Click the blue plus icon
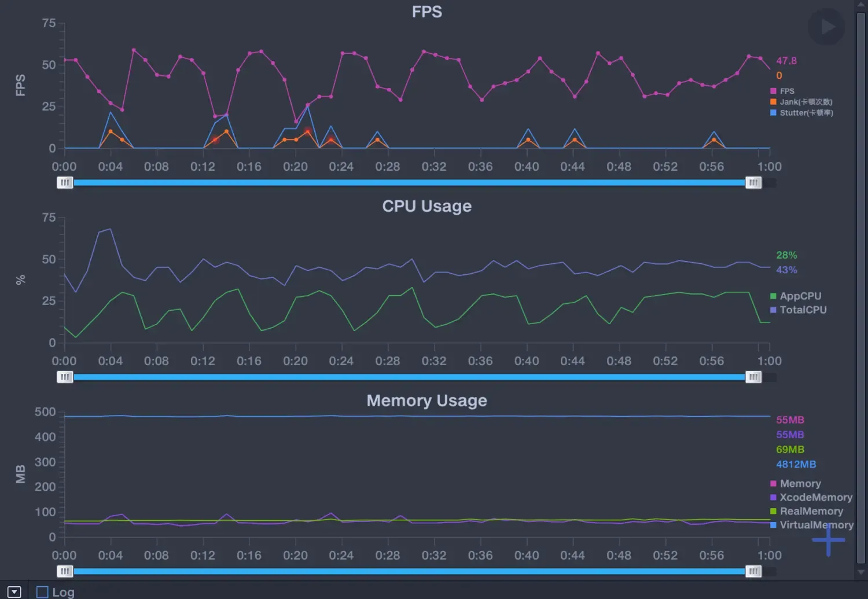The image size is (868, 599). pos(828,539)
